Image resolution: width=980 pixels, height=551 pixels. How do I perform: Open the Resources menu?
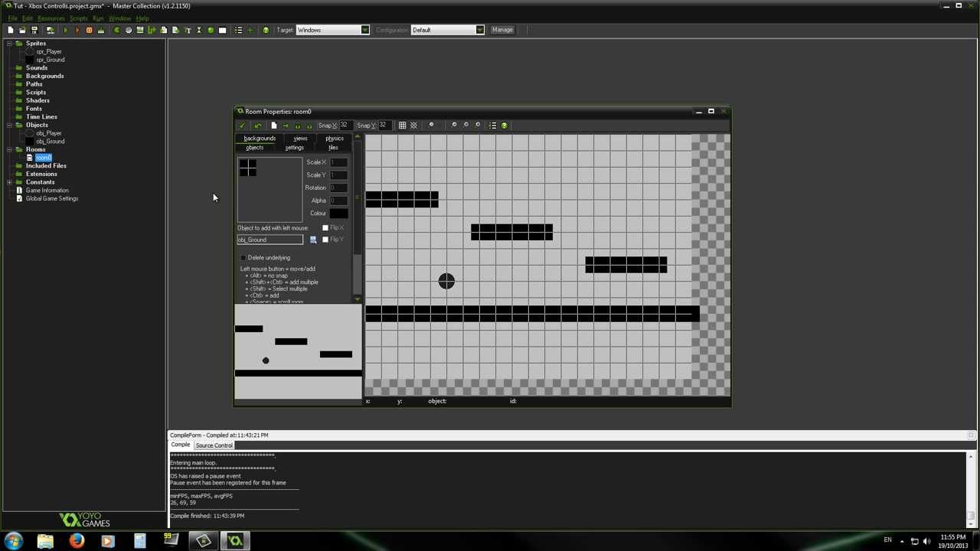coord(51,18)
